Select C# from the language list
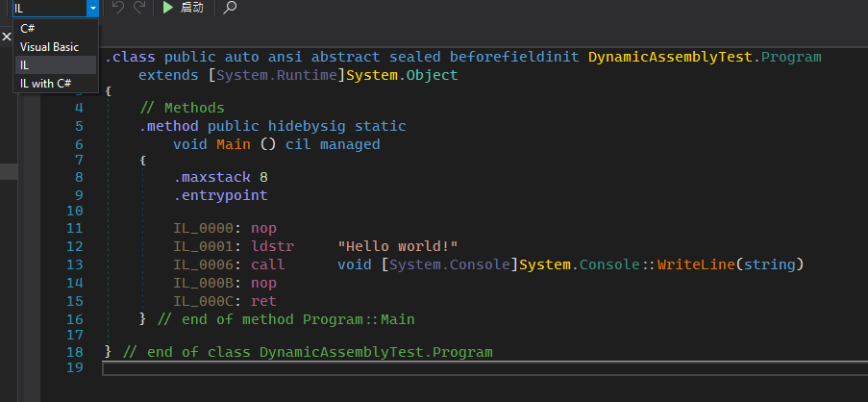 click(28, 28)
